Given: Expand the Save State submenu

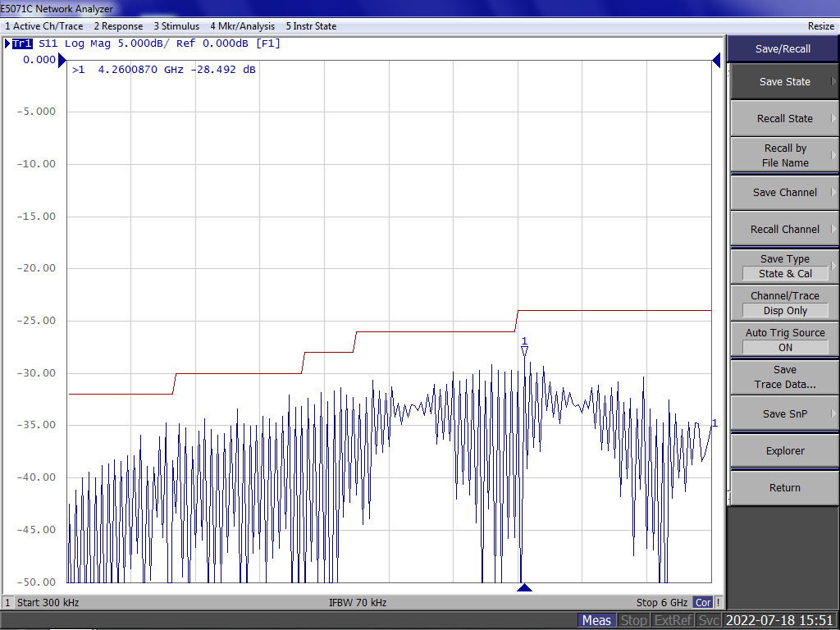Looking at the screenshot, I should (x=785, y=81).
